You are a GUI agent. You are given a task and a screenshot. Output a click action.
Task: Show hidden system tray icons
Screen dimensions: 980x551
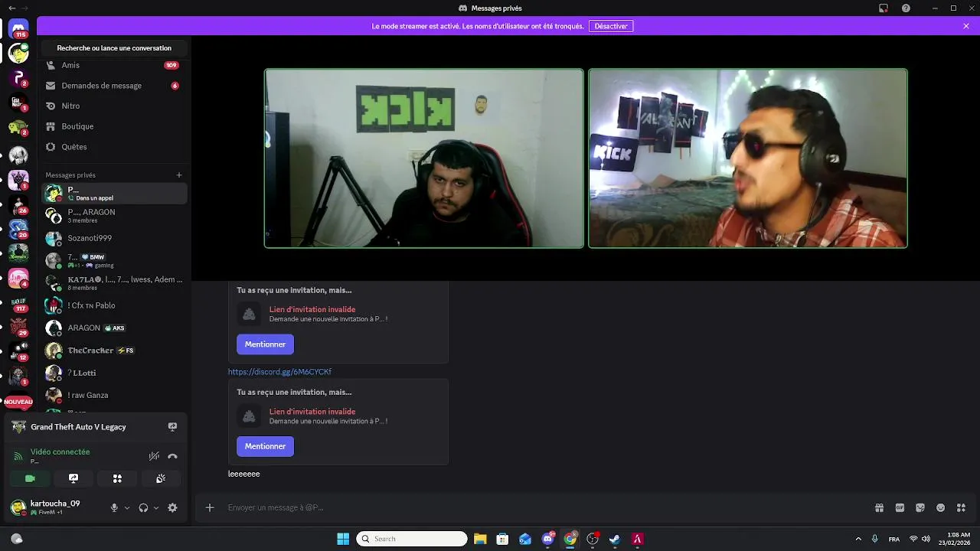point(858,539)
